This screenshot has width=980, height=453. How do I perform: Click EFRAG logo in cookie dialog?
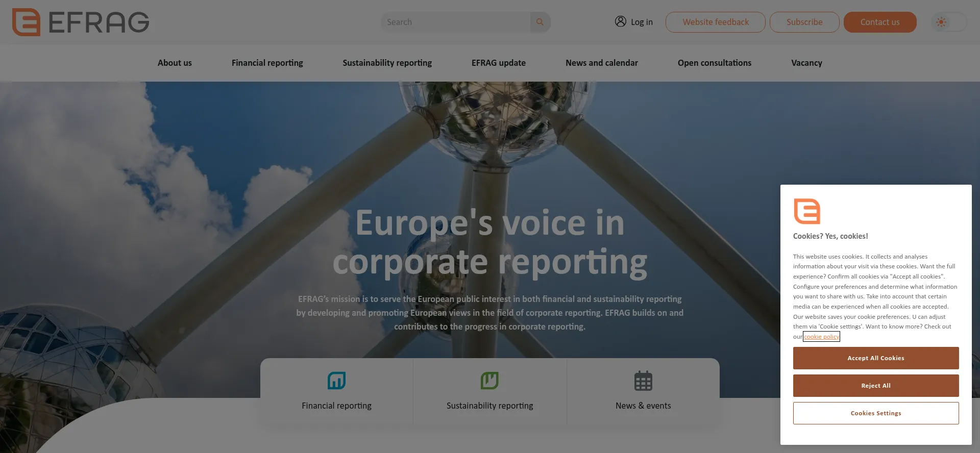pyautogui.click(x=807, y=211)
